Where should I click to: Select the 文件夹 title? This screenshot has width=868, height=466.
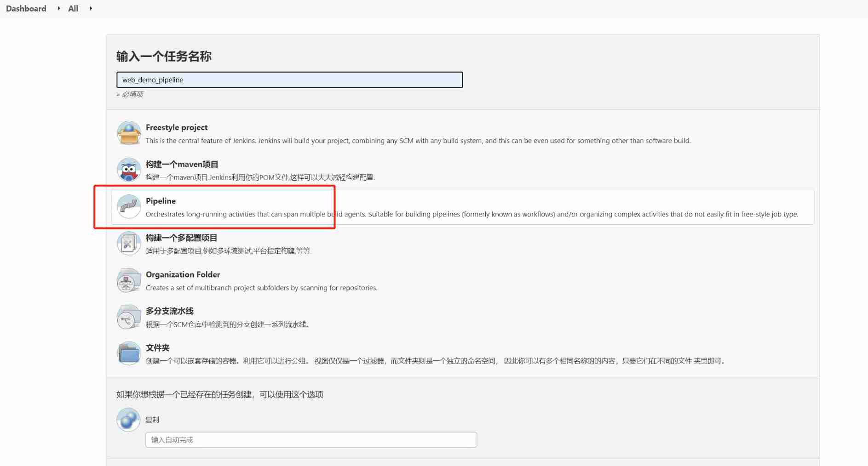(x=158, y=348)
